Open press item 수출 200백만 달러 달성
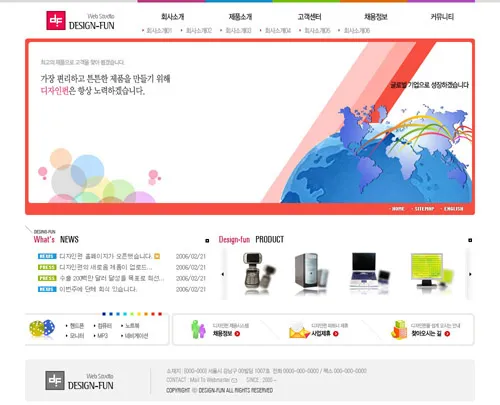Viewport: 500px width, 405px height. pos(112,278)
